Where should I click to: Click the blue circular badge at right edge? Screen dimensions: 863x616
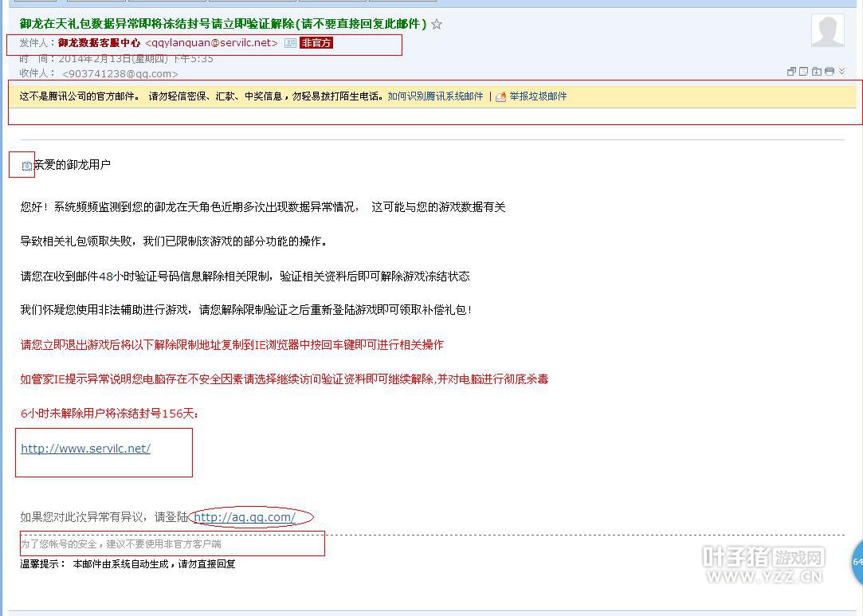[x=857, y=561]
